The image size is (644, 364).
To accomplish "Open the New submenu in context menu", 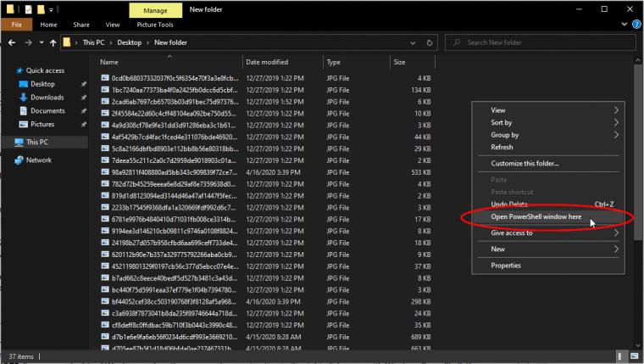I will click(x=548, y=249).
